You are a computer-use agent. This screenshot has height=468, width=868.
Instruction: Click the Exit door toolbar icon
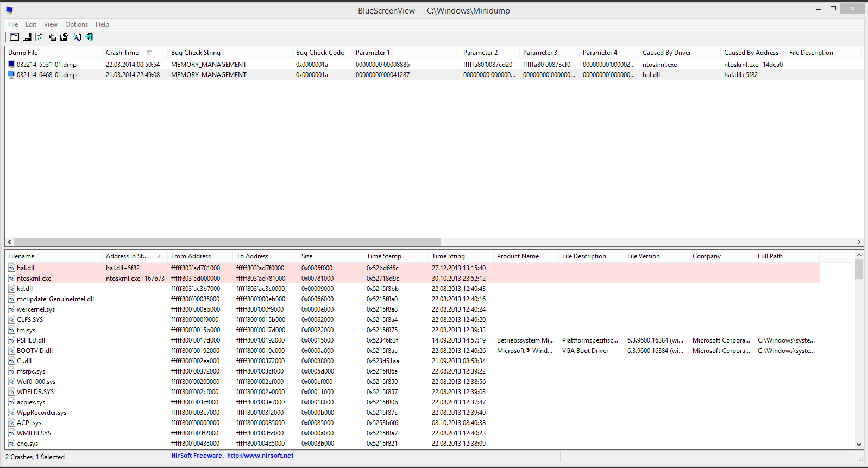[x=90, y=37]
